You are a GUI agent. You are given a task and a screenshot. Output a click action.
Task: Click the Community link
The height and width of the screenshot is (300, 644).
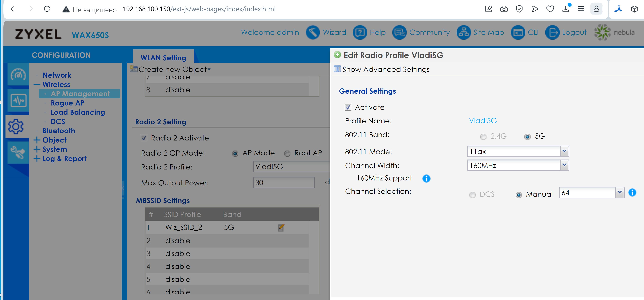pyautogui.click(x=429, y=32)
